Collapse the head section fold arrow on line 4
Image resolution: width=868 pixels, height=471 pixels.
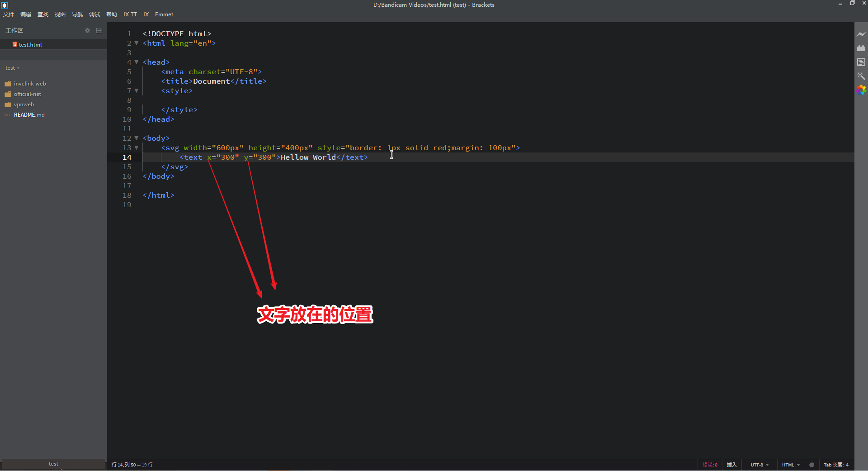coord(137,62)
